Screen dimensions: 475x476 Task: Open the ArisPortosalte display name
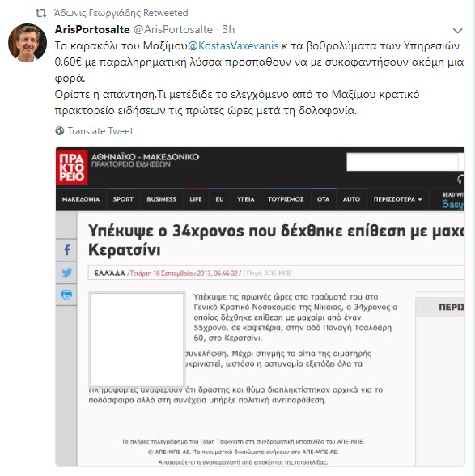pos(92,29)
